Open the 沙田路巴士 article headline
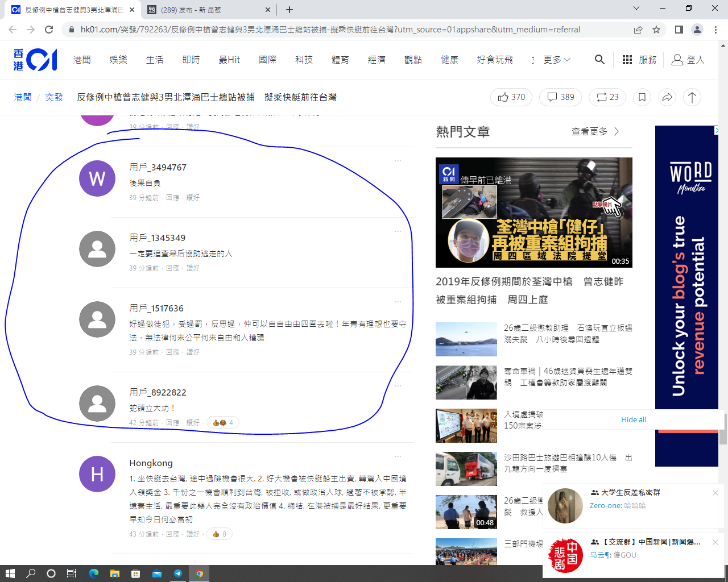This screenshot has width=728, height=582. [x=568, y=463]
